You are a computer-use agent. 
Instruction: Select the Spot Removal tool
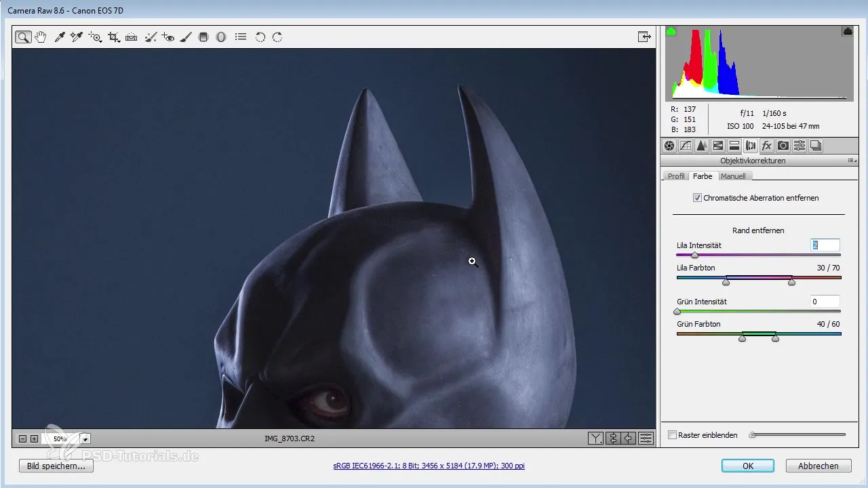(x=151, y=37)
